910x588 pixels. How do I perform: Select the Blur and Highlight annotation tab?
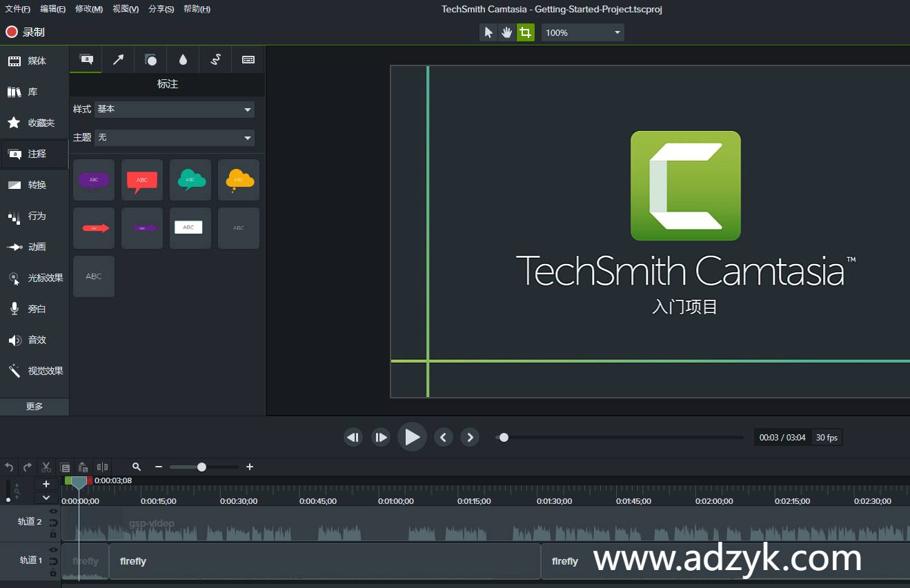coord(182,59)
